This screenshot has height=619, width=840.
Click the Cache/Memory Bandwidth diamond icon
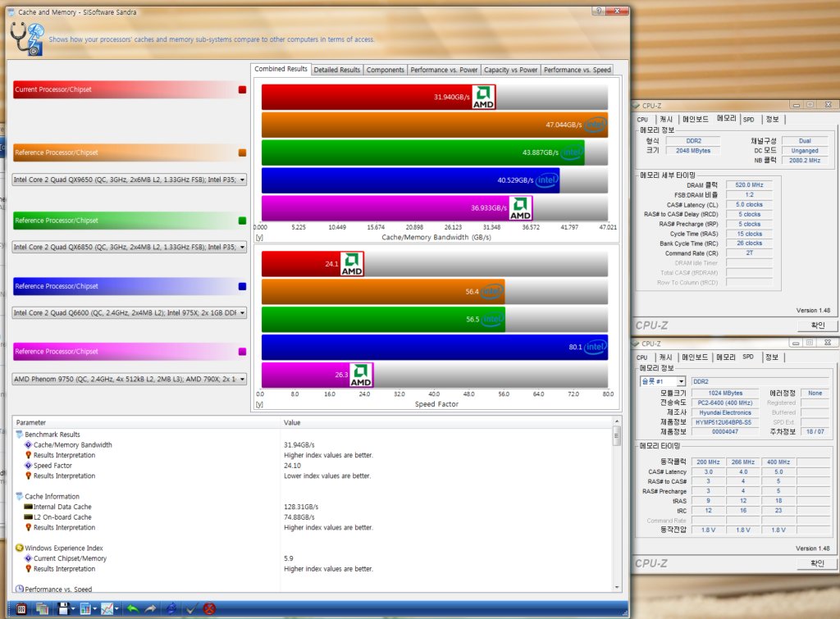point(28,445)
